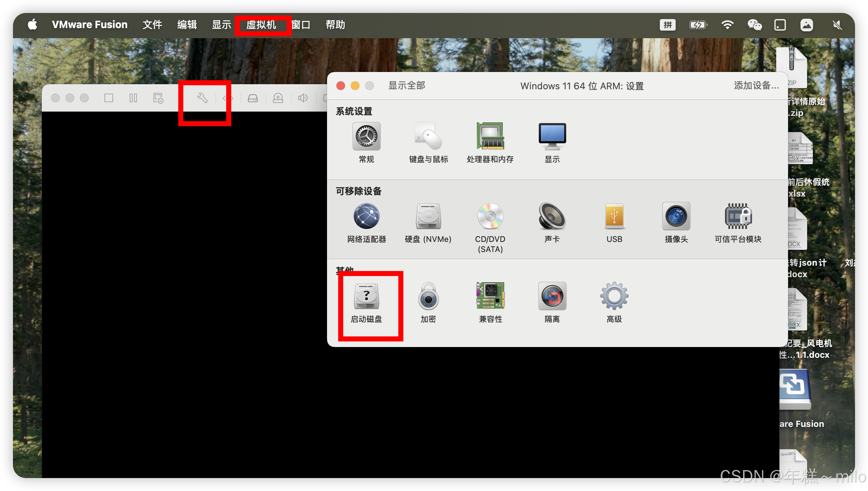The image size is (868, 491).
Task: Open the 高级 advanced gear settings
Action: [614, 296]
